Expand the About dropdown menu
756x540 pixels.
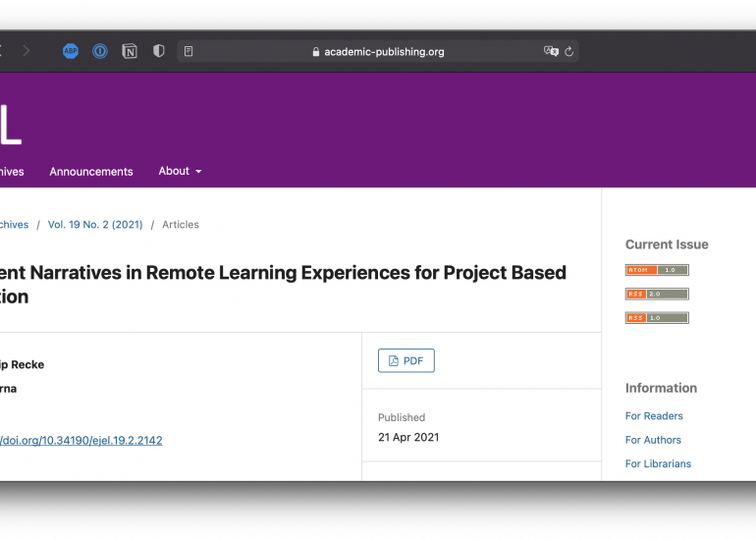coord(180,171)
